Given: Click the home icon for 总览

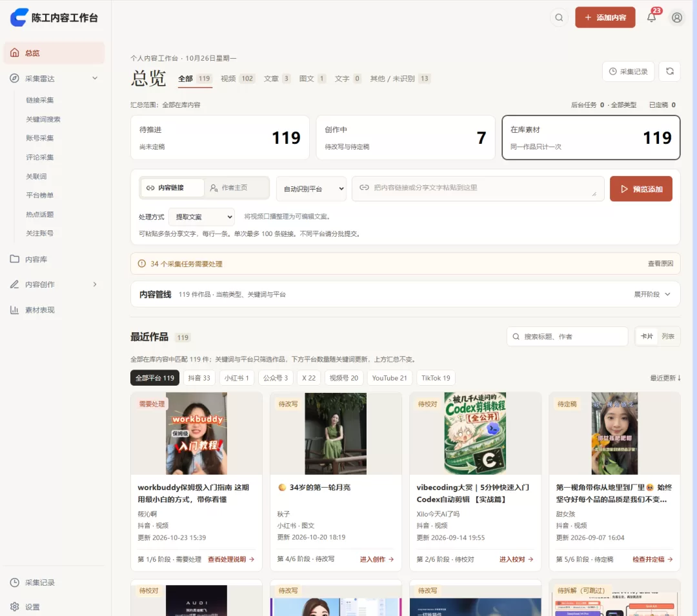Looking at the screenshot, I should coord(15,53).
